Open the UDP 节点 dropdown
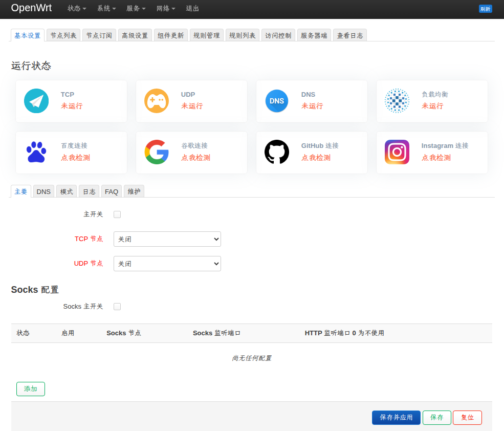504x431 pixels. click(x=167, y=264)
